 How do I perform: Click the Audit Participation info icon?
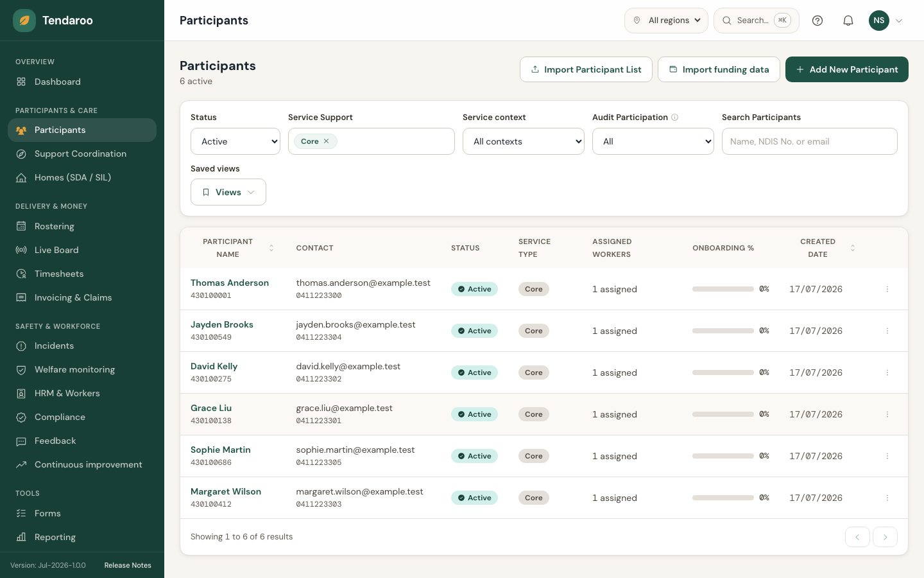(x=674, y=118)
